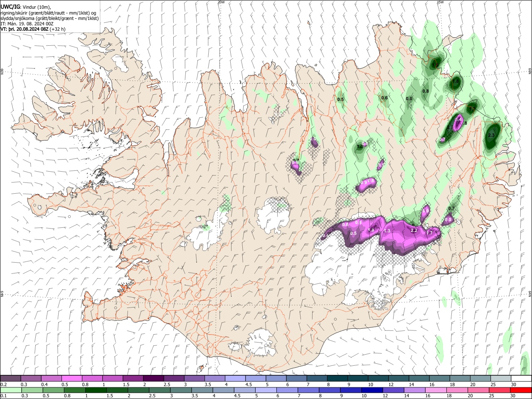Screen dimensions: 532x399
Task: Click the white snow swatch after 30
Action: pos(521,378)
